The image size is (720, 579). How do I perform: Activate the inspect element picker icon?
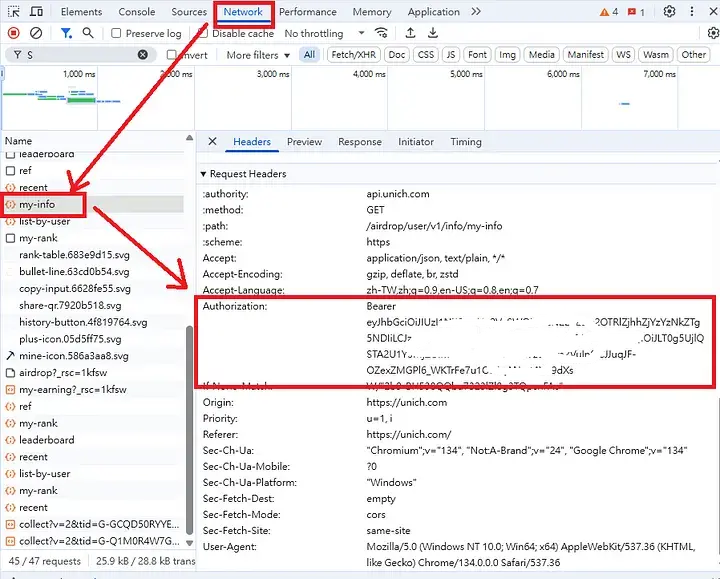[x=14, y=11]
